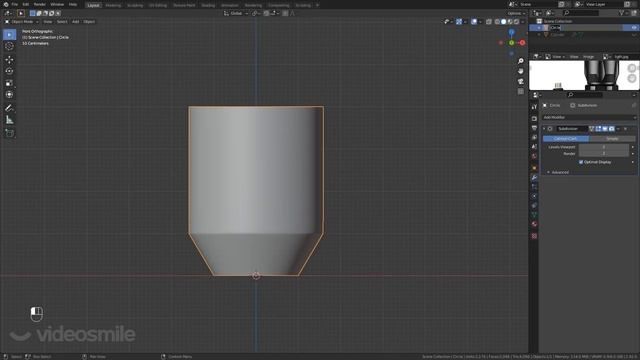Click the outliner search field
This screenshot has height=360, width=640.
click(580, 13)
